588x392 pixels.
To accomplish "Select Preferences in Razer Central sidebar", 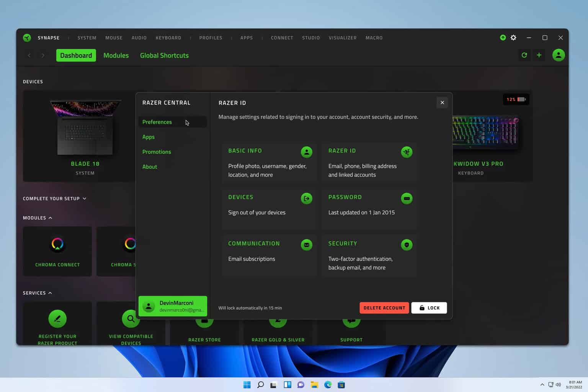I will point(173,122).
